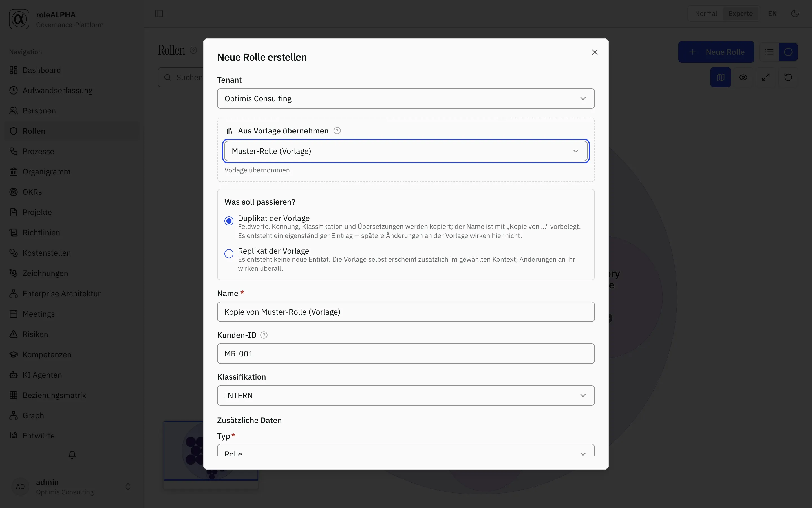Click the roleALPHA logo icon
Screen dimensions: 812x508
click(x=19, y=19)
